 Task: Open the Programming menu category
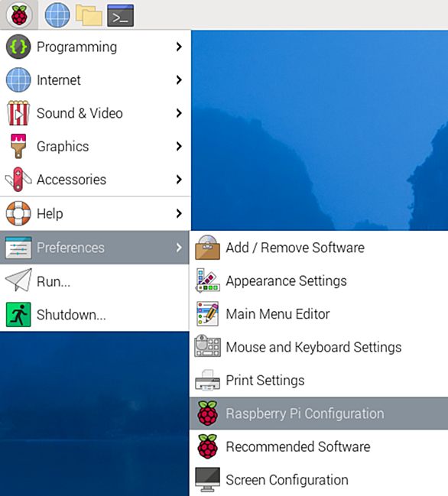95,47
